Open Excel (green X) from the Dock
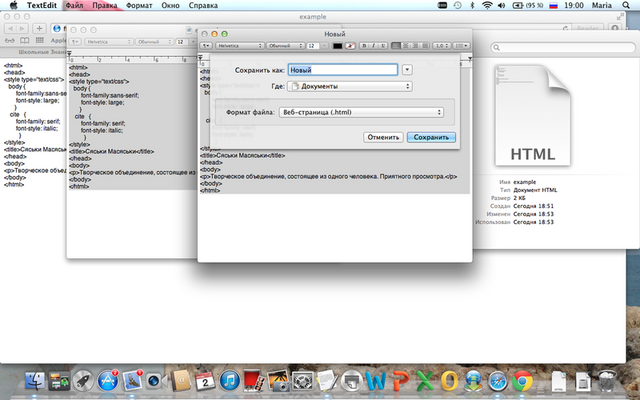This screenshot has width=640, height=400. 424,382
